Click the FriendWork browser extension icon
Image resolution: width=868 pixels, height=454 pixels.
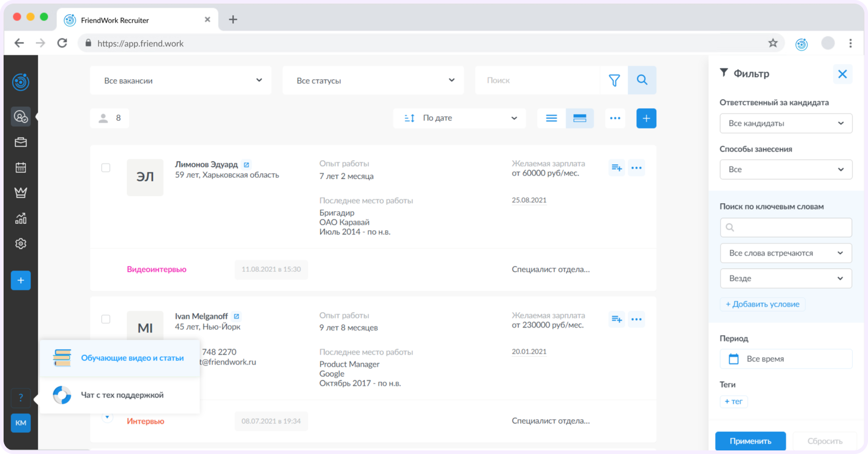801,44
